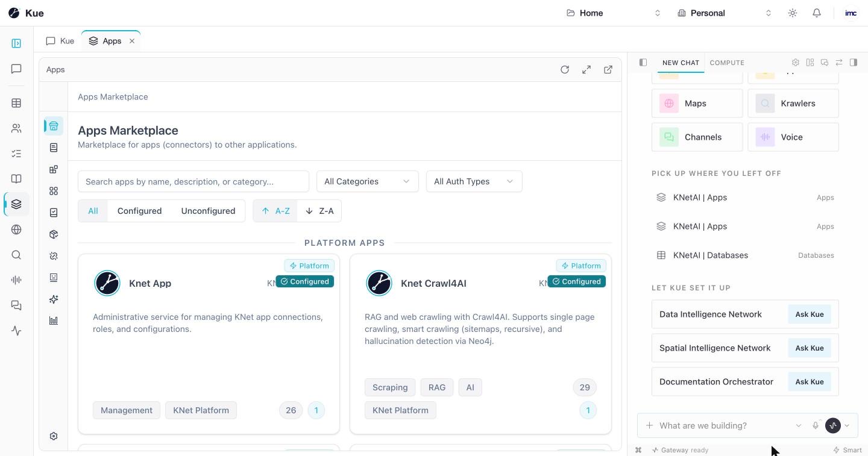868x456 pixels.
Task: Open the Databases table icon in left sidebar
Action: (16, 103)
